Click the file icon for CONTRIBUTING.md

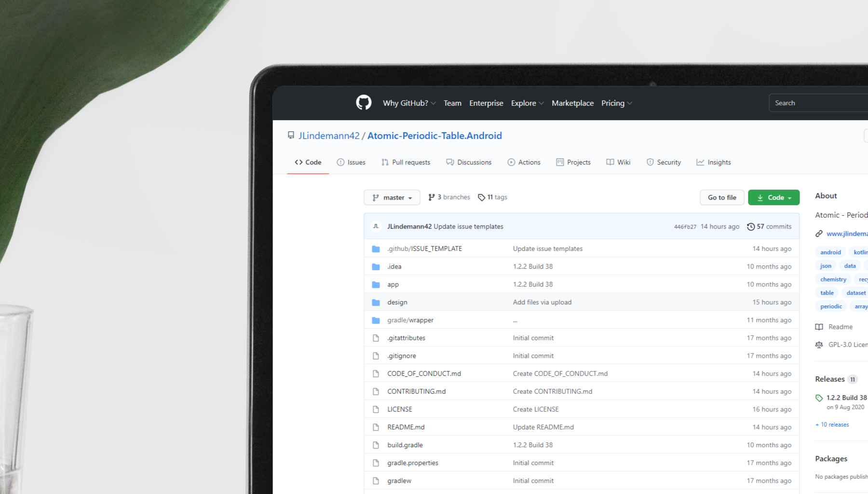coord(376,392)
